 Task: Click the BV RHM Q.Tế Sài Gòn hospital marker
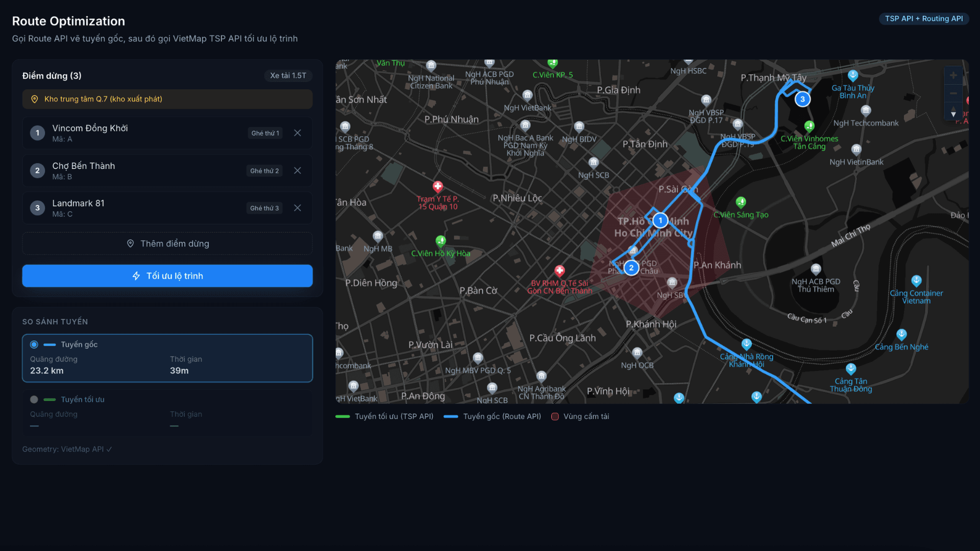click(559, 271)
